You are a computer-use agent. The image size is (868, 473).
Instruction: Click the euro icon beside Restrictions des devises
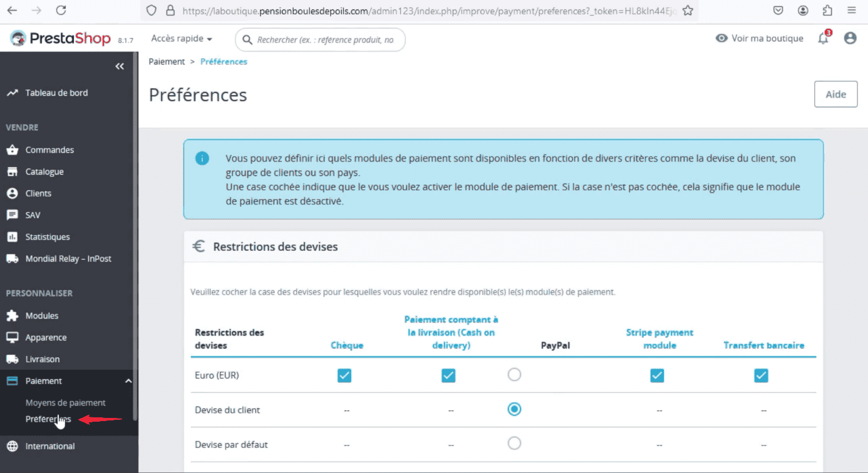[x=199, y=247]
